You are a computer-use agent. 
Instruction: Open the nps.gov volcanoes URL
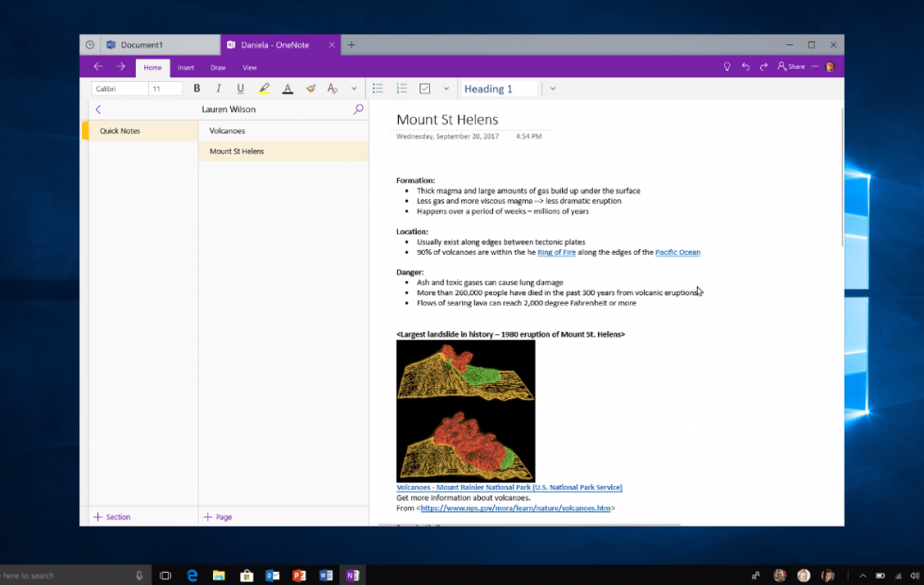[x=516, y=508]
